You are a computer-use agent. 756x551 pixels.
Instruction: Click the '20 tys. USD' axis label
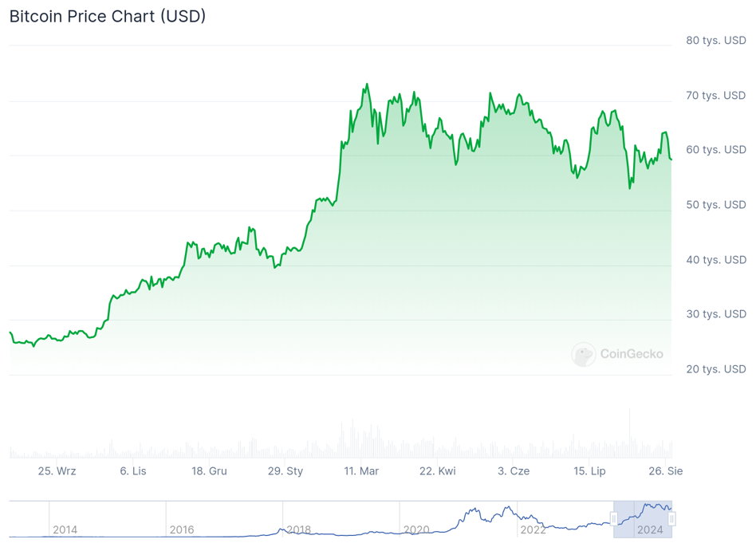(716, 369)
